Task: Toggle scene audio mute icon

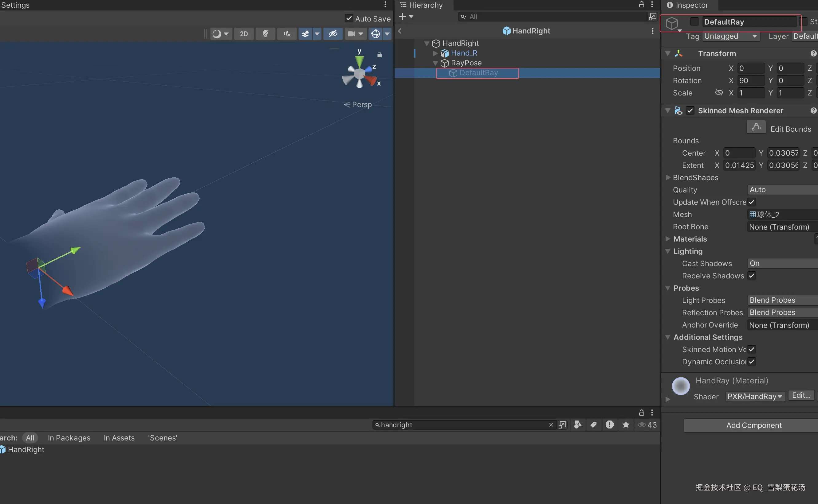Action: pyautogui.click(x=287, y=34)
